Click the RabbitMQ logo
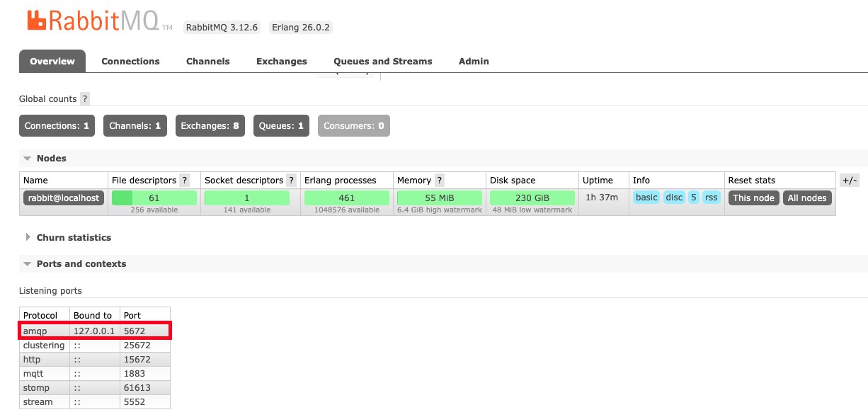Image resolution: width=868 pixels, height=417 pixels. coord(99,20)
